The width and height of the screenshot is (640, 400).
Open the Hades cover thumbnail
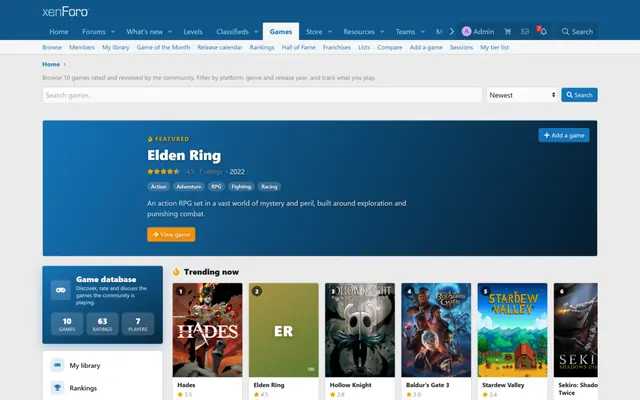207,330
